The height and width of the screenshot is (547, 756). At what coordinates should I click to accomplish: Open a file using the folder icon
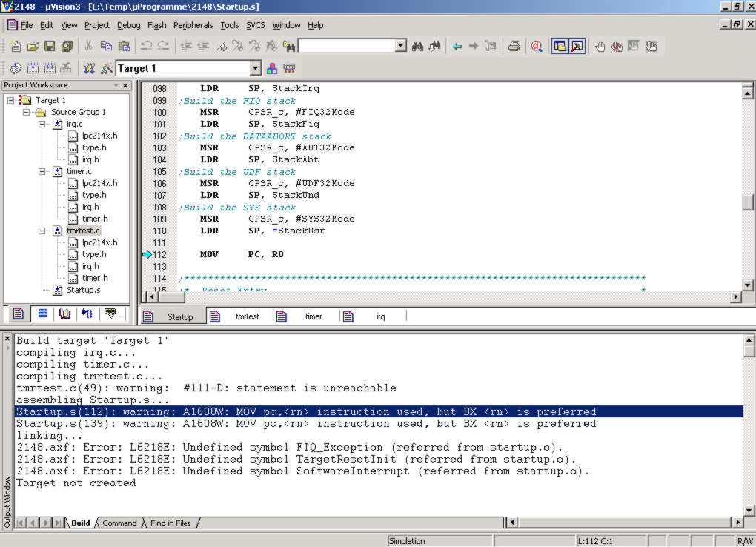(33, 46)
